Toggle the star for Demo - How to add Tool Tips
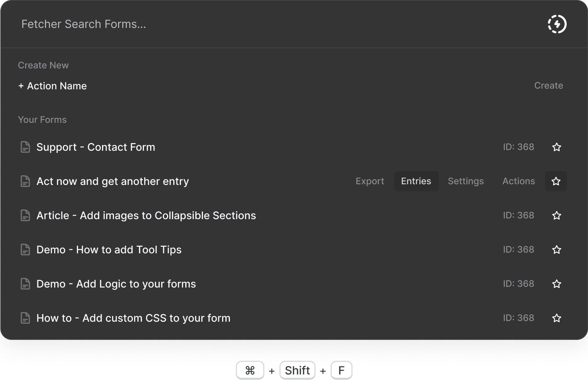Viewport: 588px width, 380px height. pos(557,249)
